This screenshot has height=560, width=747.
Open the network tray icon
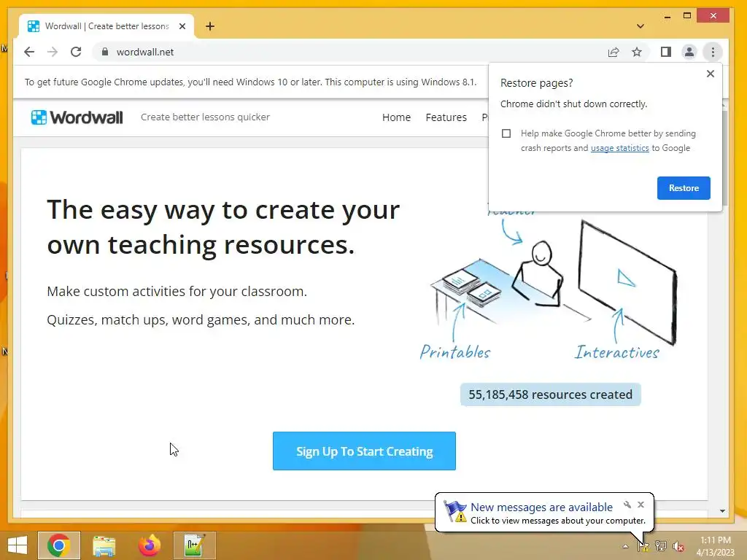[x=661, y=546]
